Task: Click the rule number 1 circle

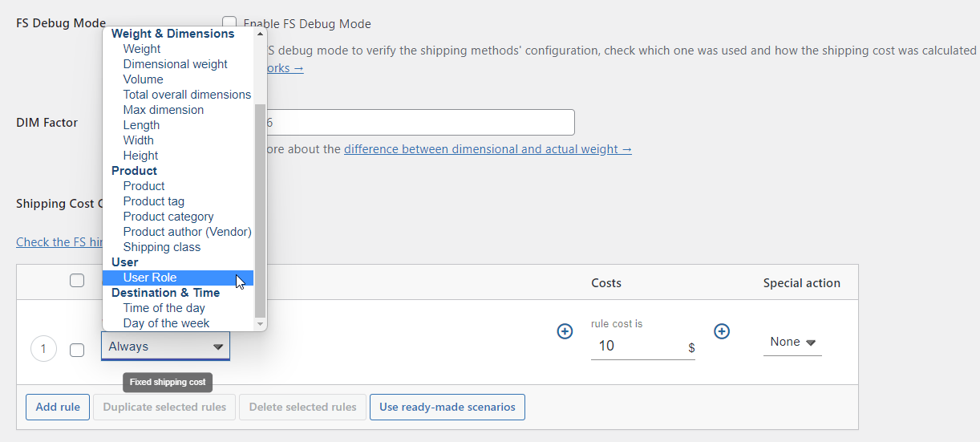Action: click(43, 349)
